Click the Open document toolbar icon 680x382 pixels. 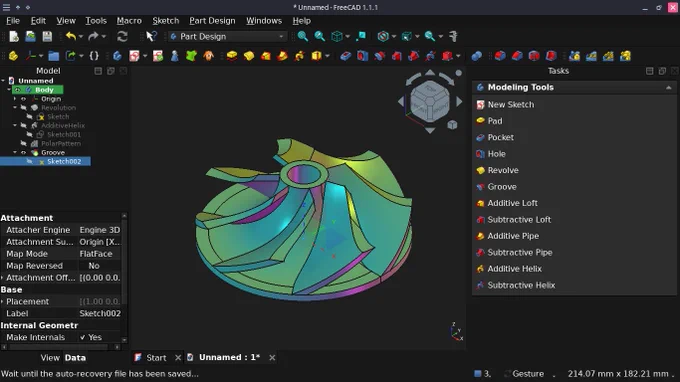coord(30,36)
